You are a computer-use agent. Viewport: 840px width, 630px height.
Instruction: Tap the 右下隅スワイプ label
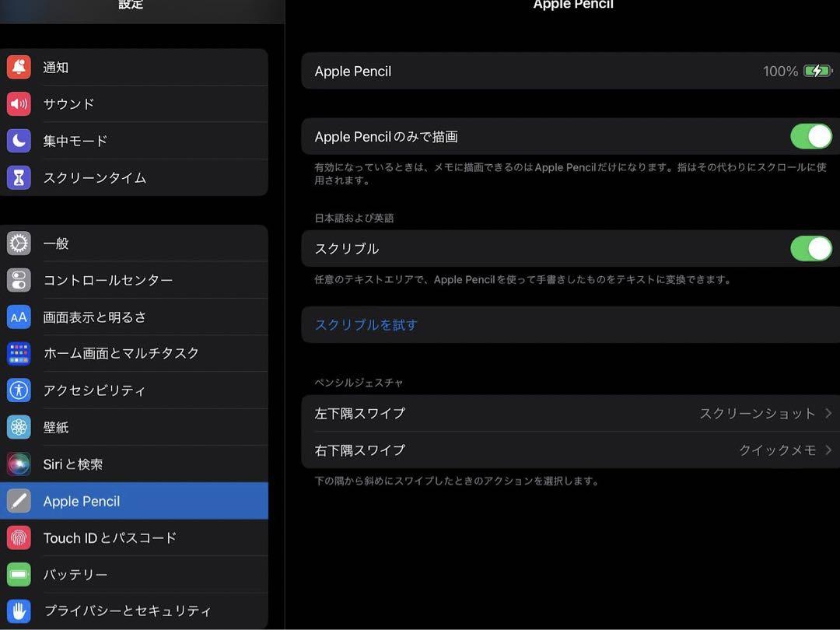359,450
